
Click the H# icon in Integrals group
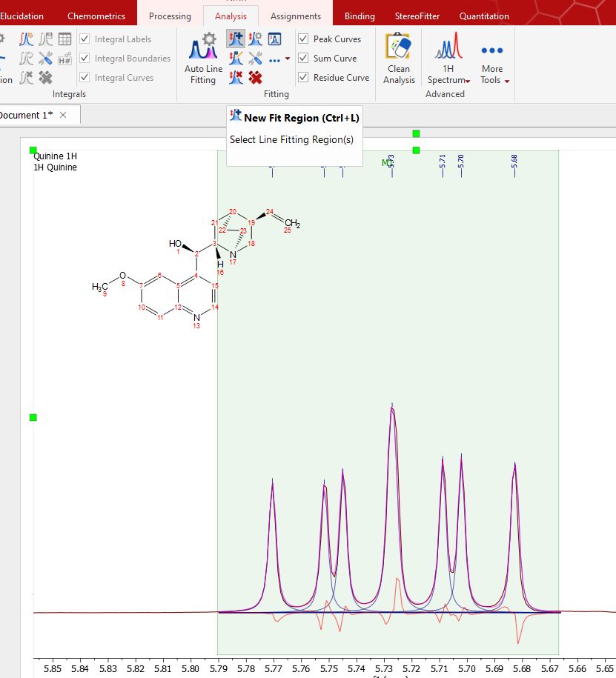(x=65, y=59)
